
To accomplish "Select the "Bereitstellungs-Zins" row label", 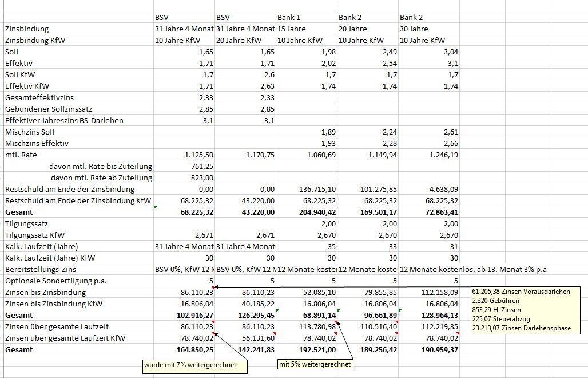I will [x=41, y=269].
